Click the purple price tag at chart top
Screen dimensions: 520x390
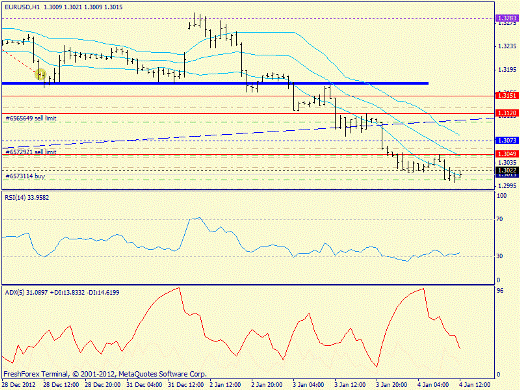tap(507, 18)
